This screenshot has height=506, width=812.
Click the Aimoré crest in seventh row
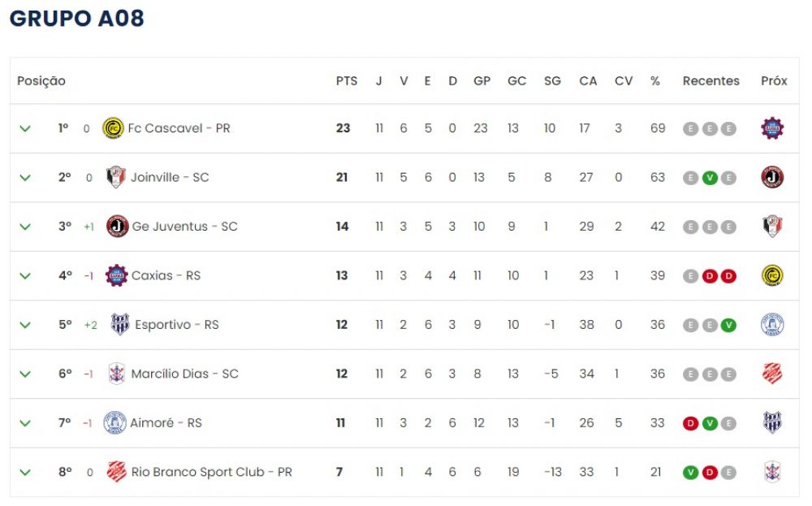coord(114,422)
